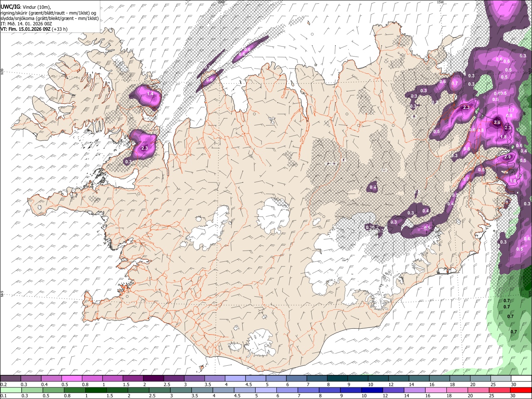
Task: Click the 2.8 snowfall maximum in the east
Action: pyautogui.click(x=497, y=123)
